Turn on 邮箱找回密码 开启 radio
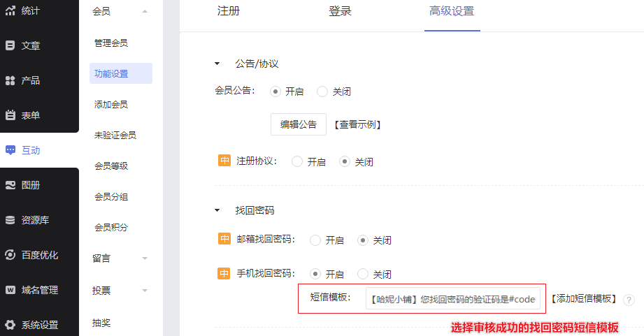 [315, 240]
